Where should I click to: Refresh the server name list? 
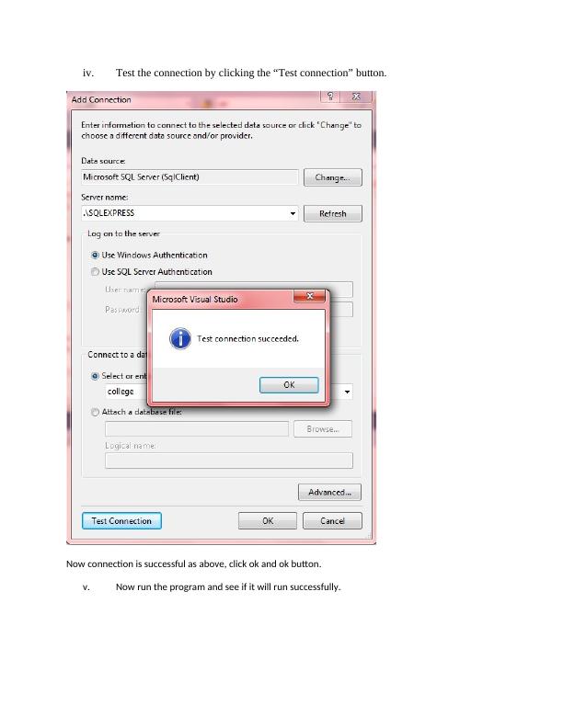click(x=333, y=213)
